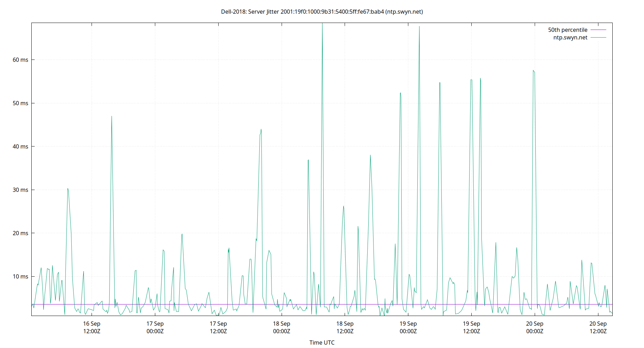This screenshot has height=348, width=644.
Task: Select the Time UTC axis label
Action: coord(322,342)
